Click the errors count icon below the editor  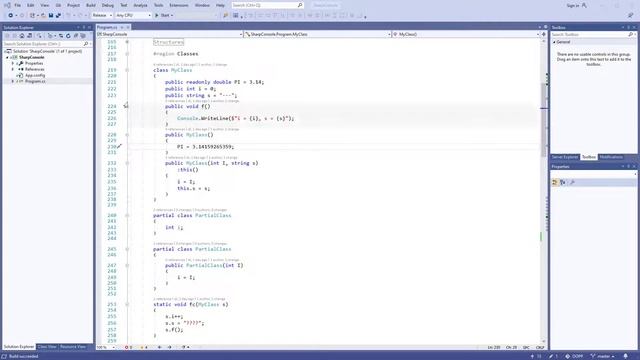[127, 347]
